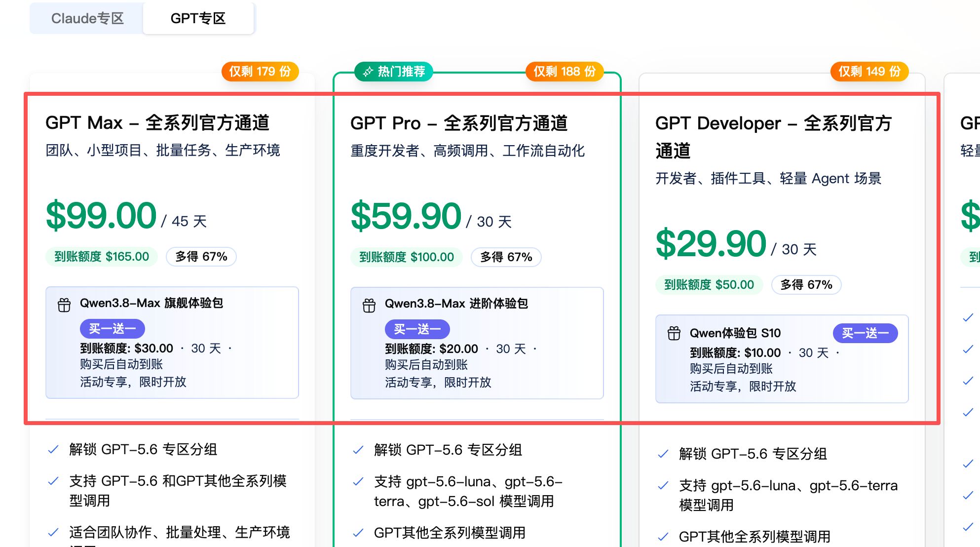Click checkmark beside Developer 支持 gpt-5.6-luna、gpt-5.6-terra

[663, 485]
